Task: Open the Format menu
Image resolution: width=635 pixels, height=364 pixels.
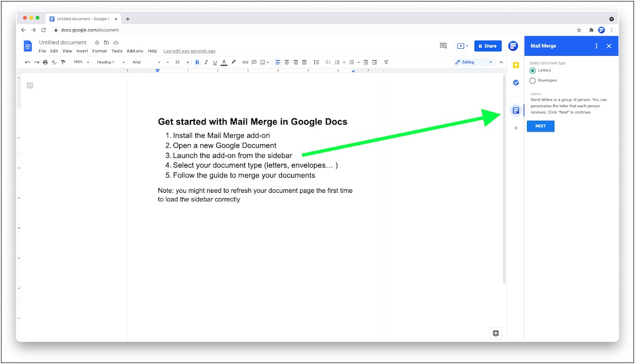Action: tap(100, 51)
